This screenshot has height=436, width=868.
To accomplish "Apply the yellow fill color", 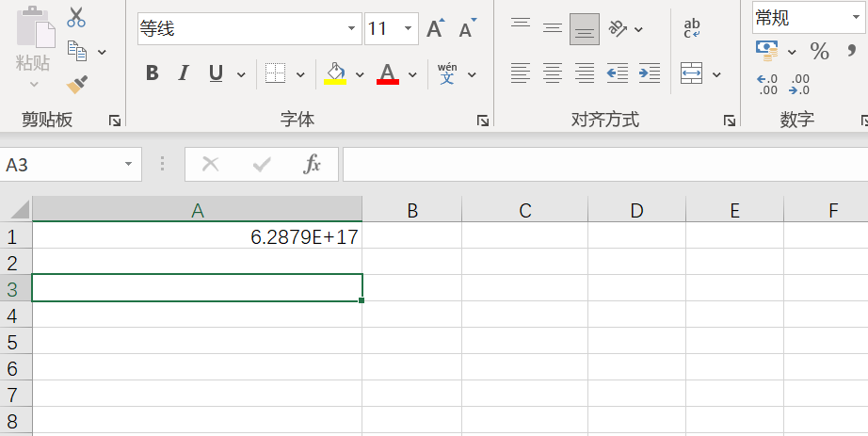I will (335, 73).
